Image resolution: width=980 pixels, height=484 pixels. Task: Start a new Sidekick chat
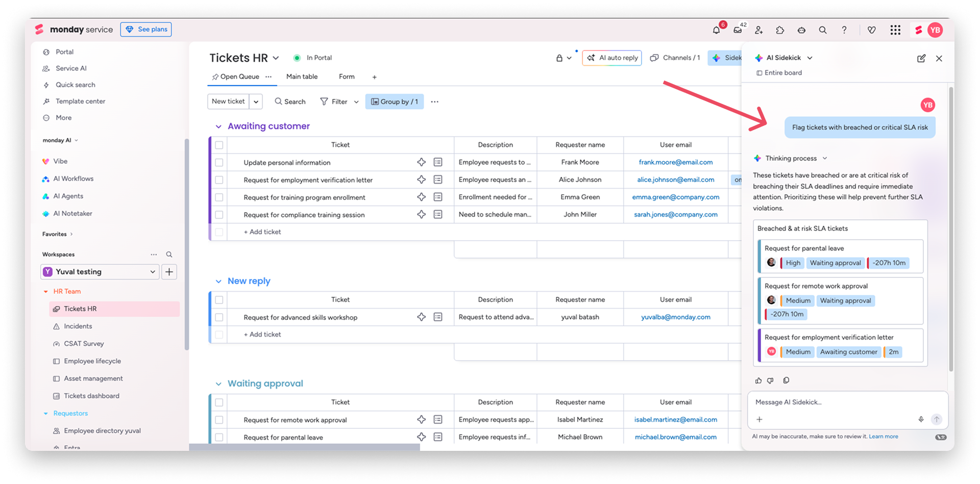point(921,58)
